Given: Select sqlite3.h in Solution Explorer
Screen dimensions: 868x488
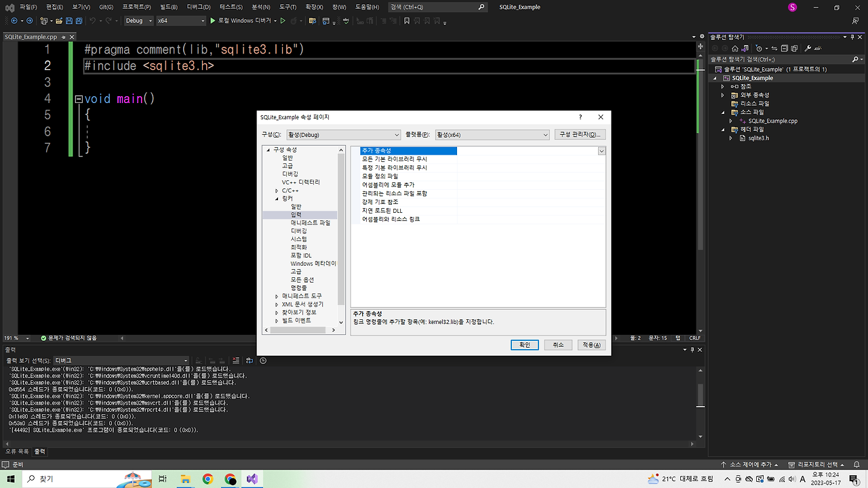Looking at the screenshot, I should pyautogui.click(x=758, y=138).
